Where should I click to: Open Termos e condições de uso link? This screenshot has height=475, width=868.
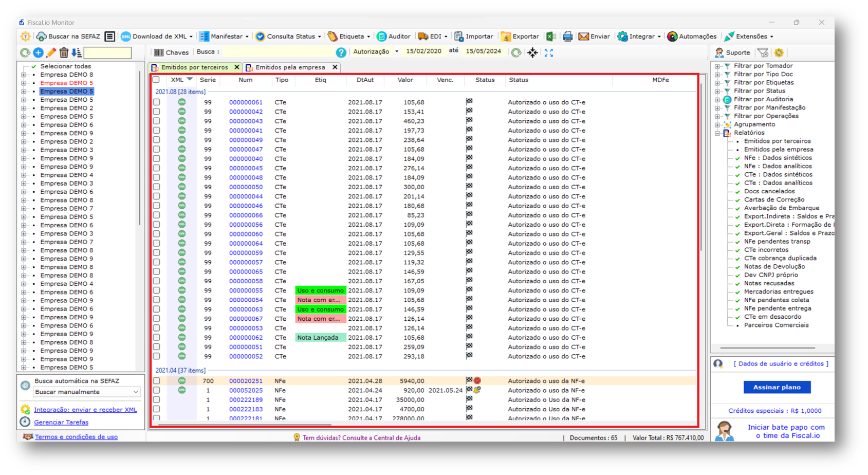76,437
